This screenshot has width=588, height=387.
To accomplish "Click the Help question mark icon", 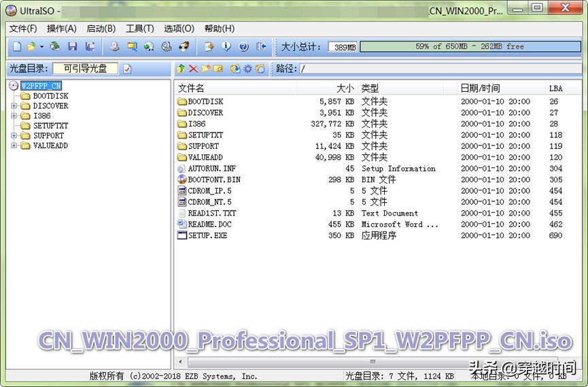I will pyautogui.click(x=244, y=46).
